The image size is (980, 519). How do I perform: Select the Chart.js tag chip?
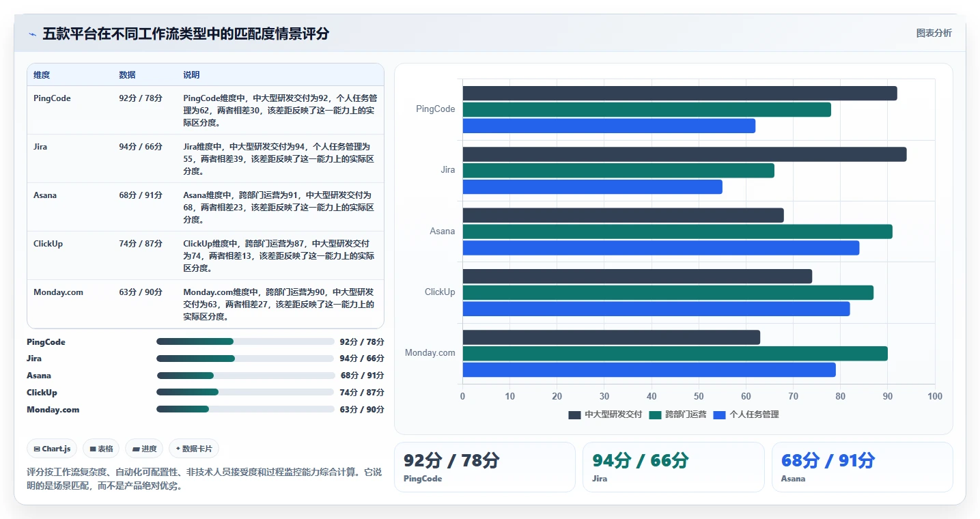pyautogui.click(x=53, y=449)
